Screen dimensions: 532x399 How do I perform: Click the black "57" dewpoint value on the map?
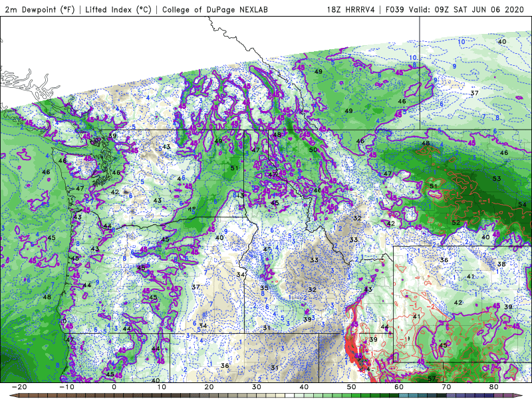coord(432,378)
